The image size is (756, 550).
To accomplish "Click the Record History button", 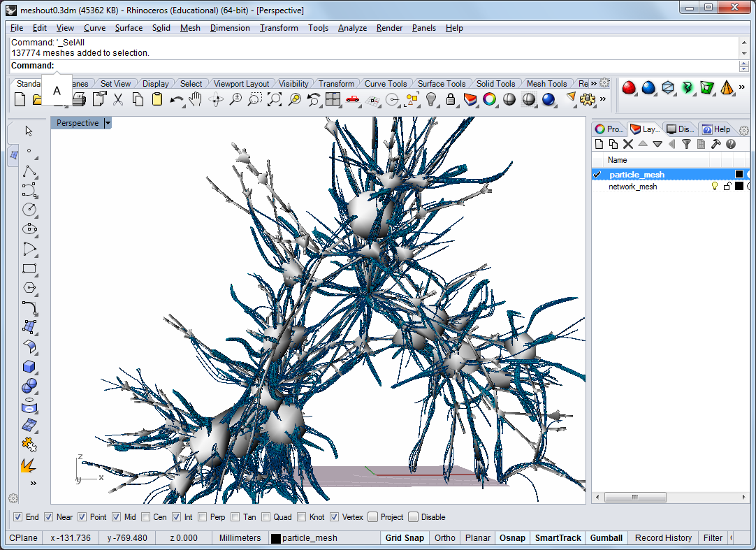I will (663, 538).
